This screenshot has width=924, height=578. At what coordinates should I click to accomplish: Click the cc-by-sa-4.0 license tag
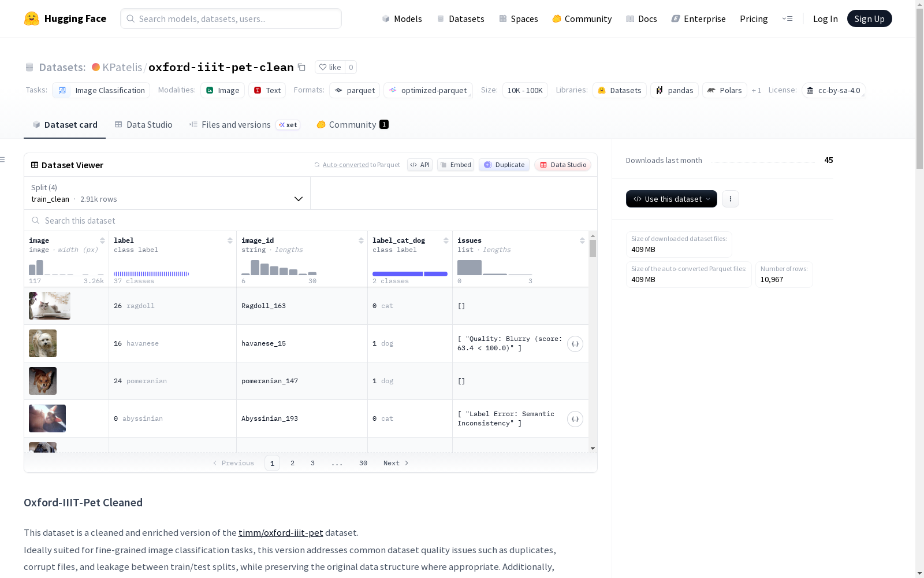[x=833, y=90]
